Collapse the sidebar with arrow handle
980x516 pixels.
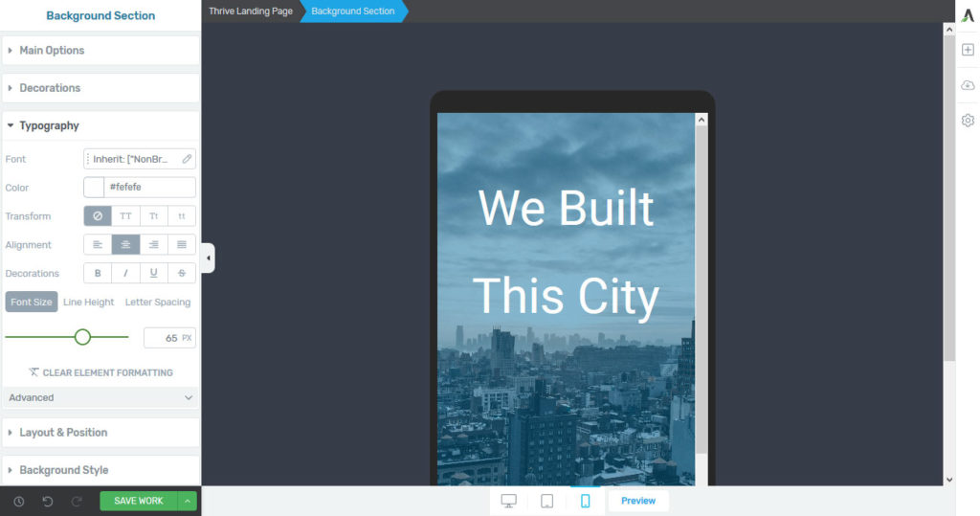click(x=208, y=258)
